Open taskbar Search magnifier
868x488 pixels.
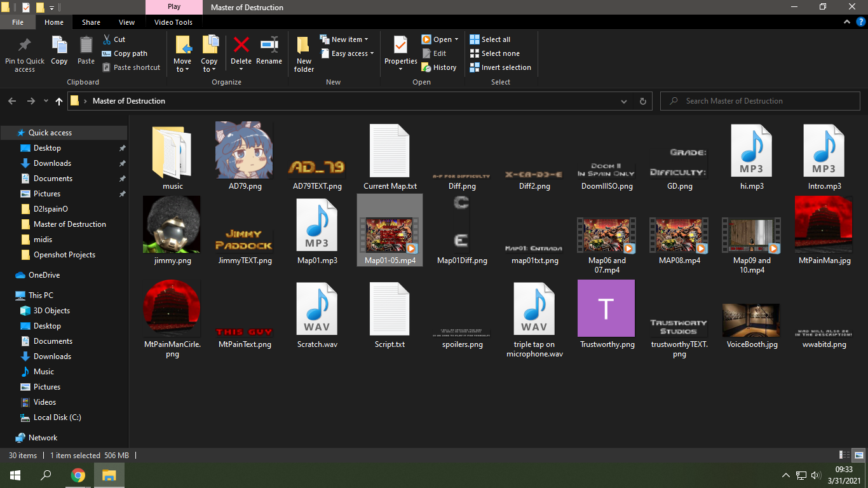pyautogui.click(x=46, y=475)
